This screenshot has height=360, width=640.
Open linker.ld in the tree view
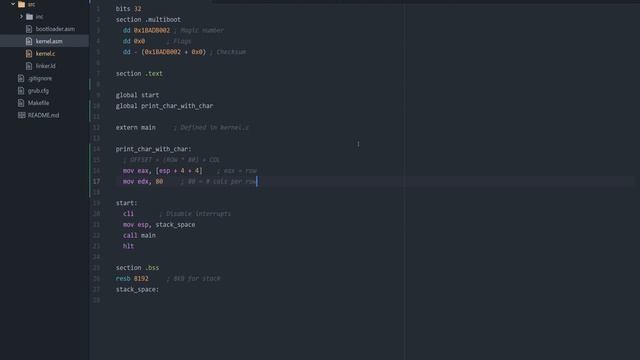coord(45,66)
